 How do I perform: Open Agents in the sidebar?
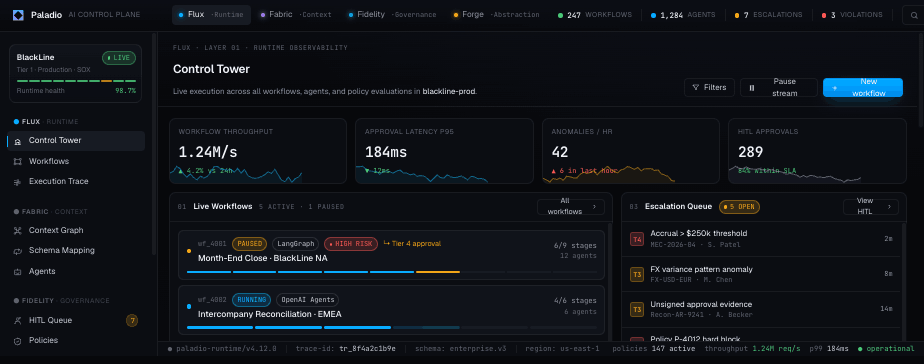[76, 271]
